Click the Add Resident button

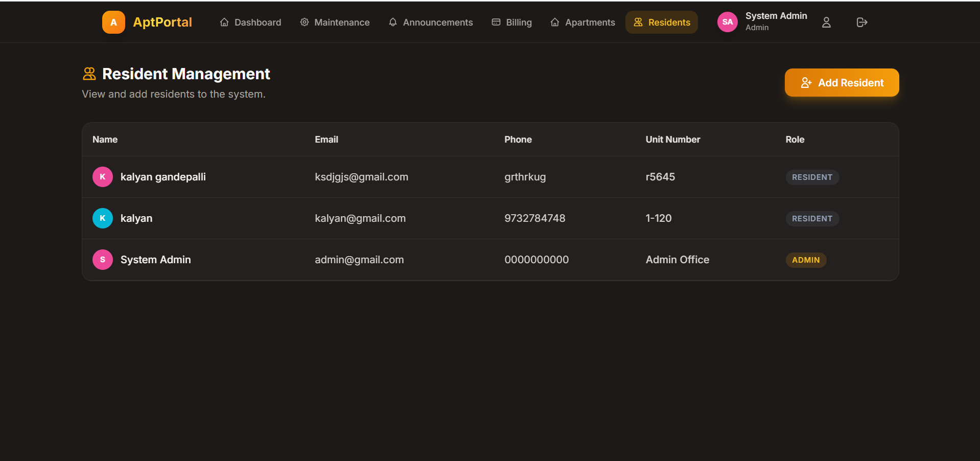tap(842, 83)
